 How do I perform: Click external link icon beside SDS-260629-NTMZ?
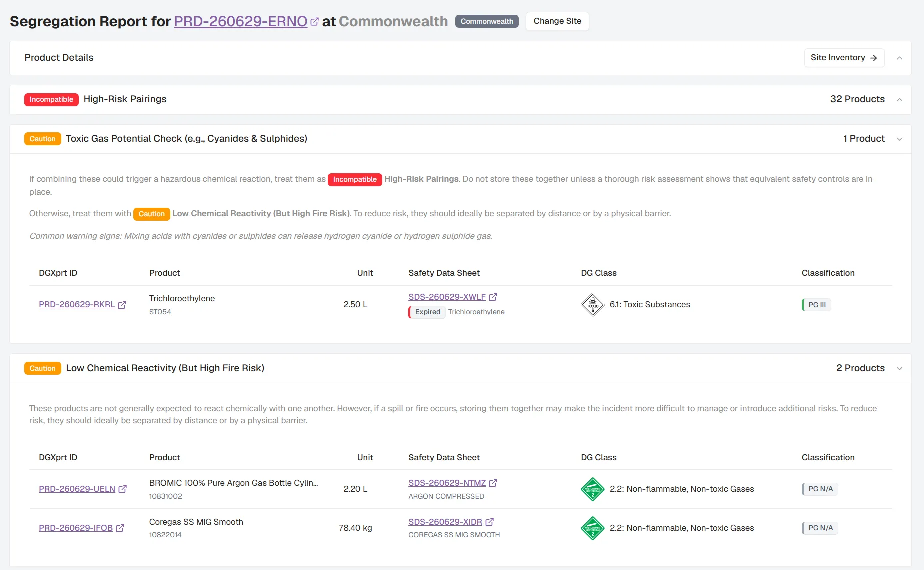tap(493, 483)
